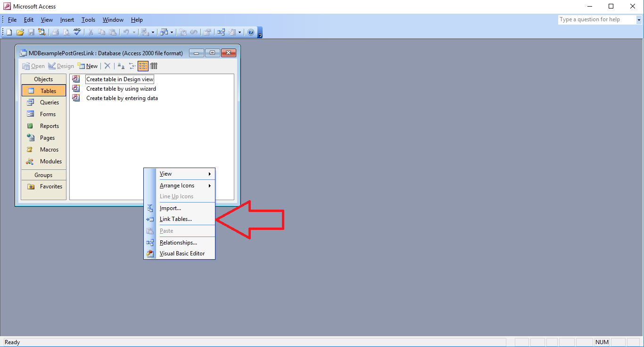The image size is (644, 347).
Task: Open the Spelling check toolbar icon
Action: point(76,32)
